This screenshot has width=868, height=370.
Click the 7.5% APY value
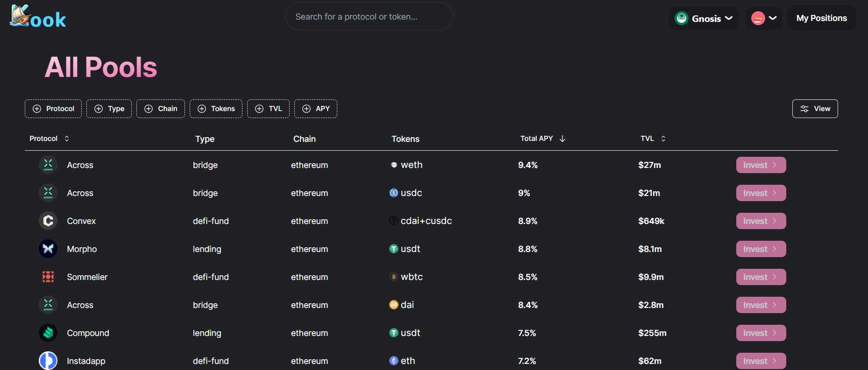527,333
